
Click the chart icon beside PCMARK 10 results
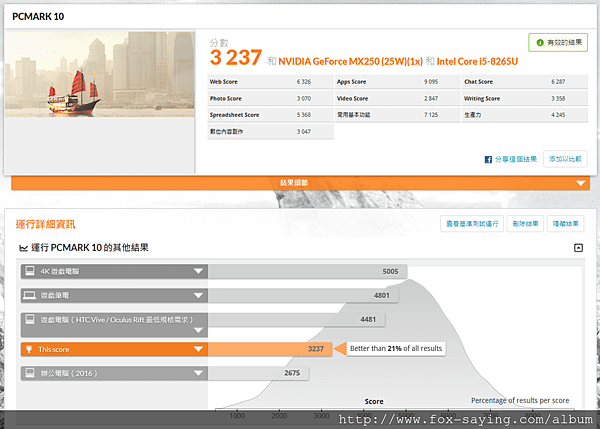click(23, 248)
